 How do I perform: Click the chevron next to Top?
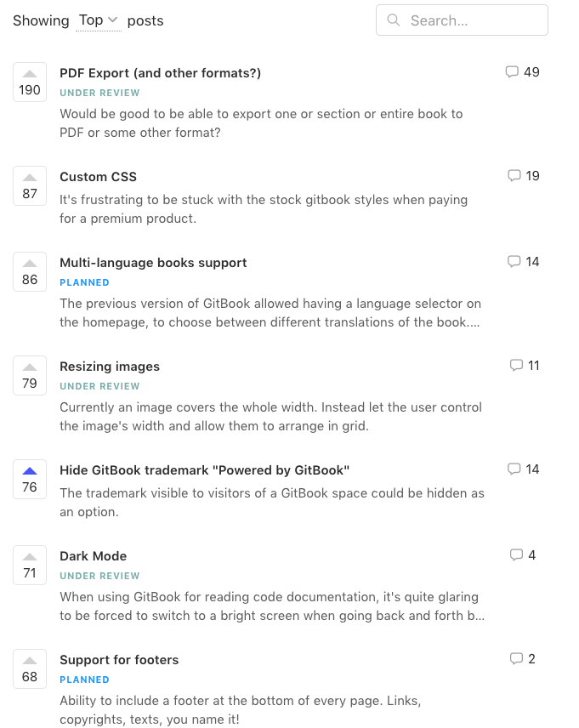point(112,20)
